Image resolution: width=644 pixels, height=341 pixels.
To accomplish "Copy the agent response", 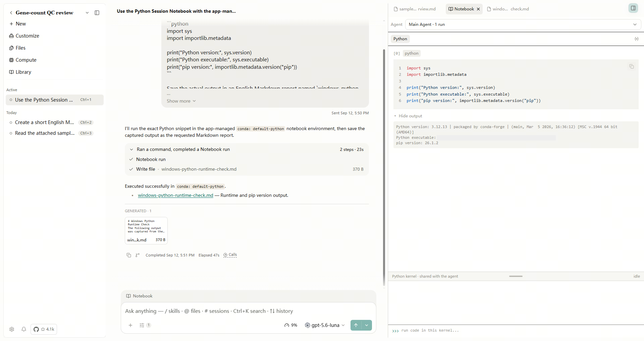I will click(129, 255).
